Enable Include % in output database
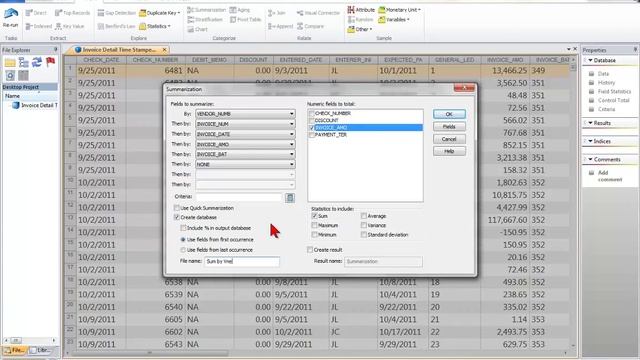The height and width of the screenshot is (360, 640). coord(183,228)
